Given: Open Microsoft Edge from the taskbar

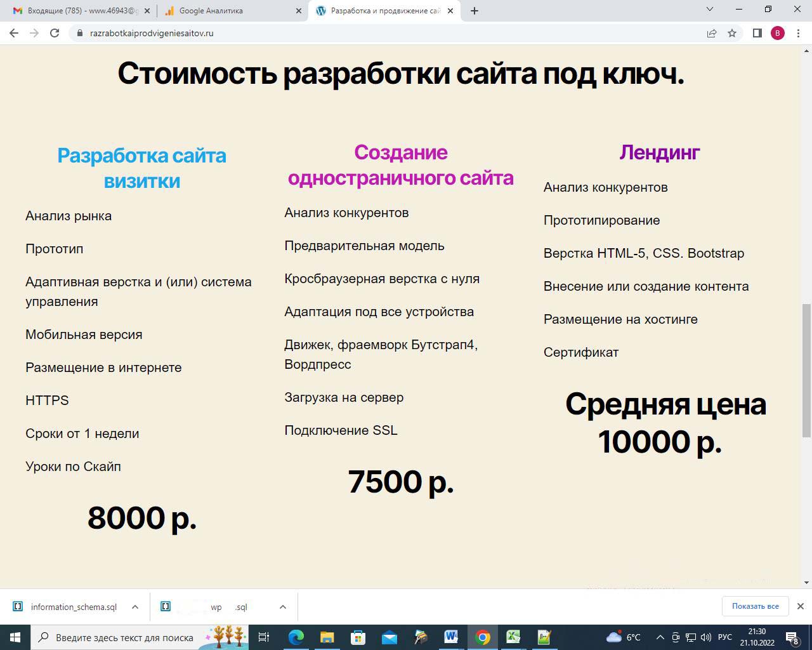Looking at the screenshot, I should click(x=296, y=637).
